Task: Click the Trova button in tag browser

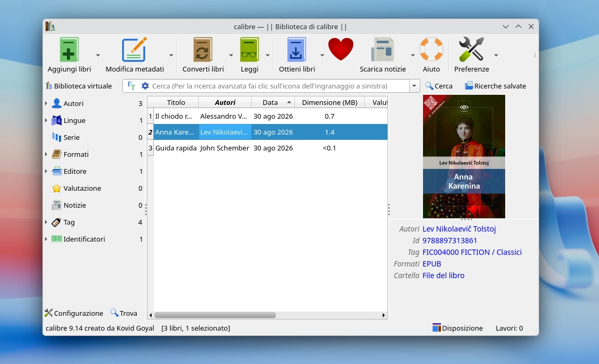Action: point(124,313)
